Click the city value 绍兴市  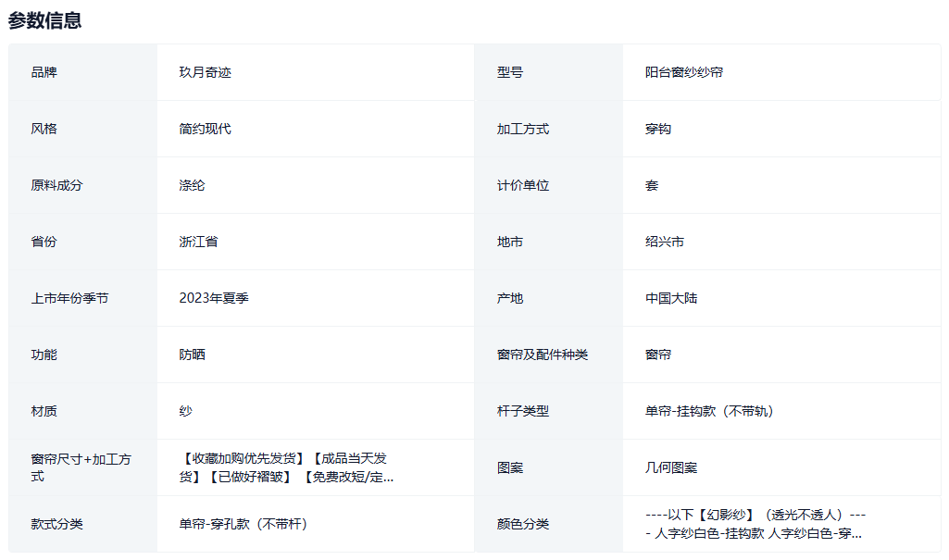click(664, 242)
